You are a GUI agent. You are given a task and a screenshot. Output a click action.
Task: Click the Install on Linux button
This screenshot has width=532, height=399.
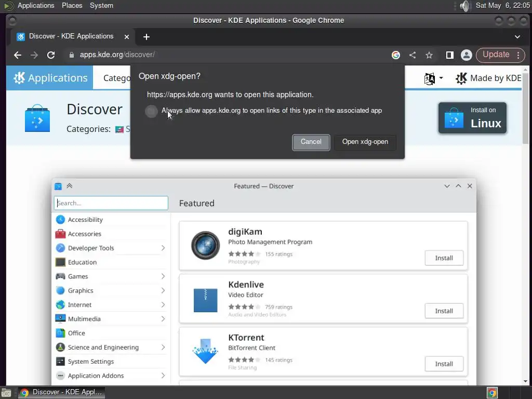pos(473,118)
